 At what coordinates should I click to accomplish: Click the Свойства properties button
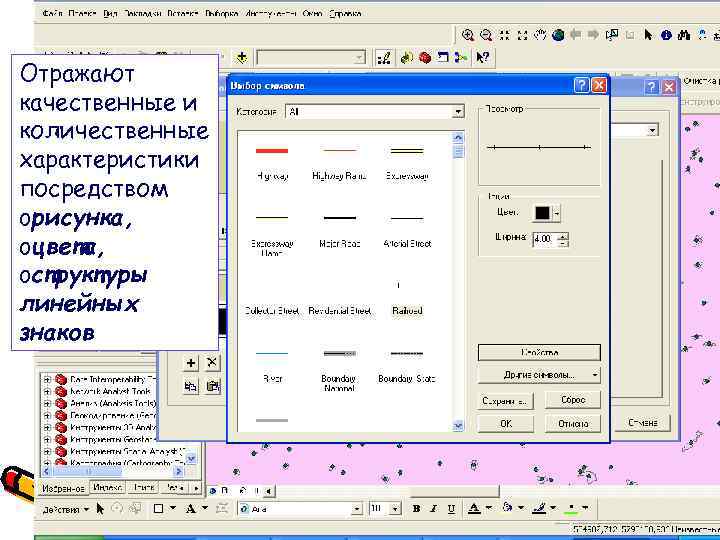coord(539,353)
